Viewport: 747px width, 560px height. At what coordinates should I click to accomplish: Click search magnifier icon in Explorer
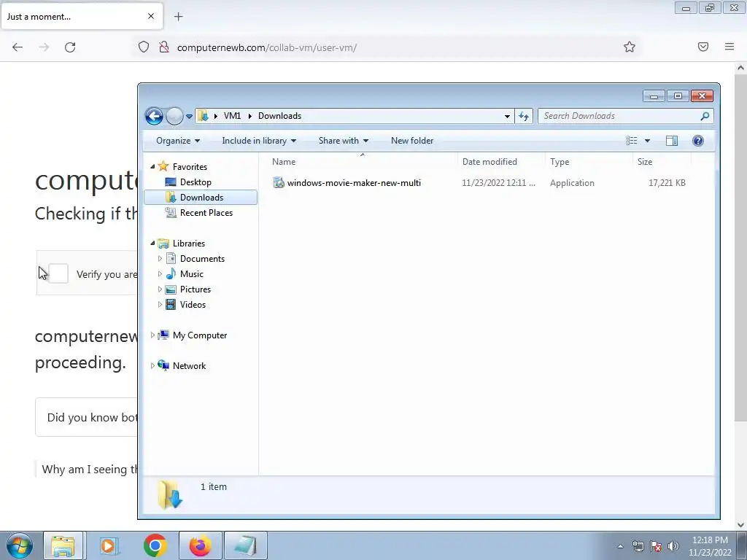[x=705, y=116]
